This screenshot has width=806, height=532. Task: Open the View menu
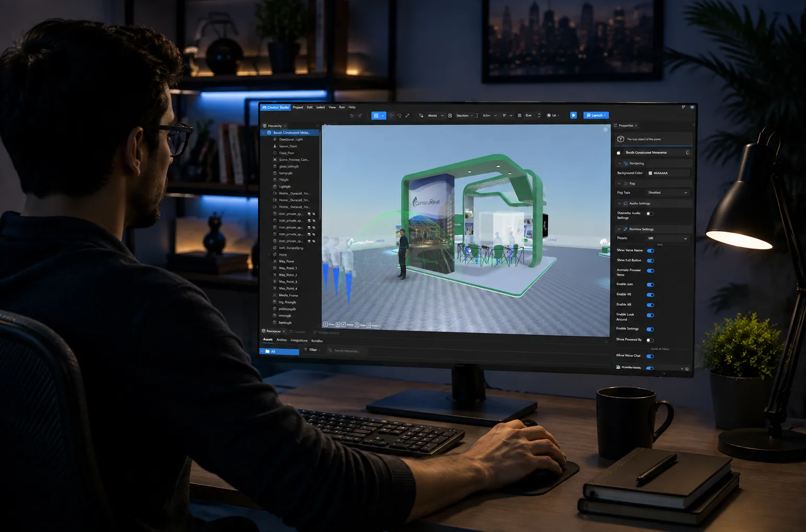click(x=332, y=107)
